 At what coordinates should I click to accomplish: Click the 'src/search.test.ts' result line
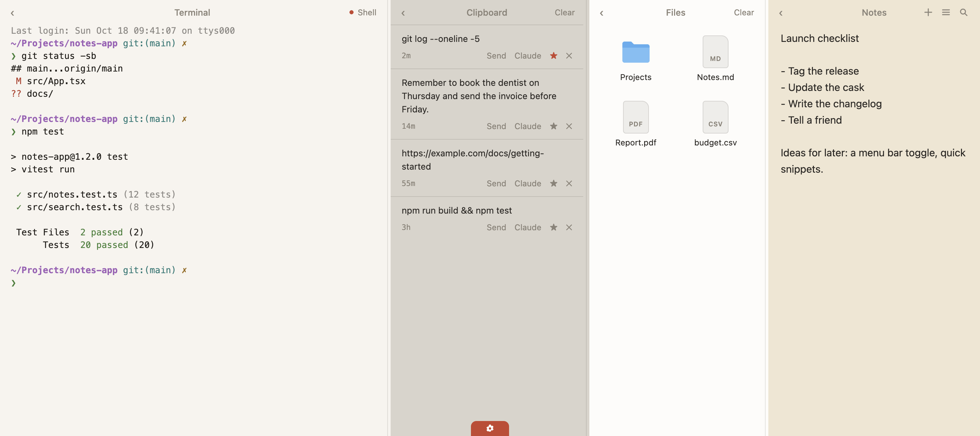click(x=96, y=207)
